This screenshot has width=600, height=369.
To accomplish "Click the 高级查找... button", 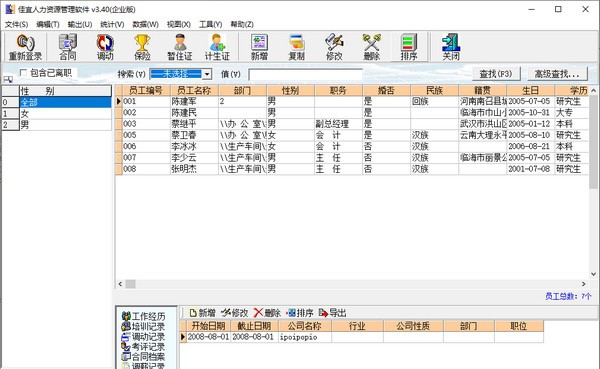I will tap(557, 73).
